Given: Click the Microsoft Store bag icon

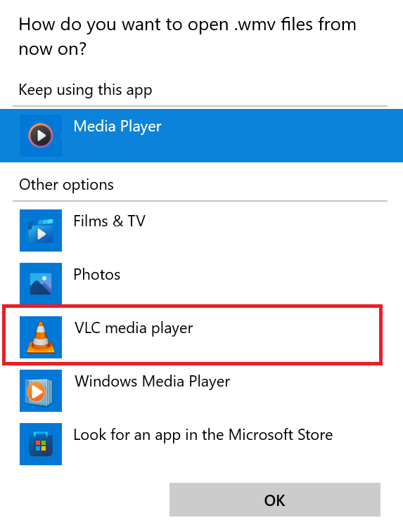Looking at the screenshot, I should point(41,443).
